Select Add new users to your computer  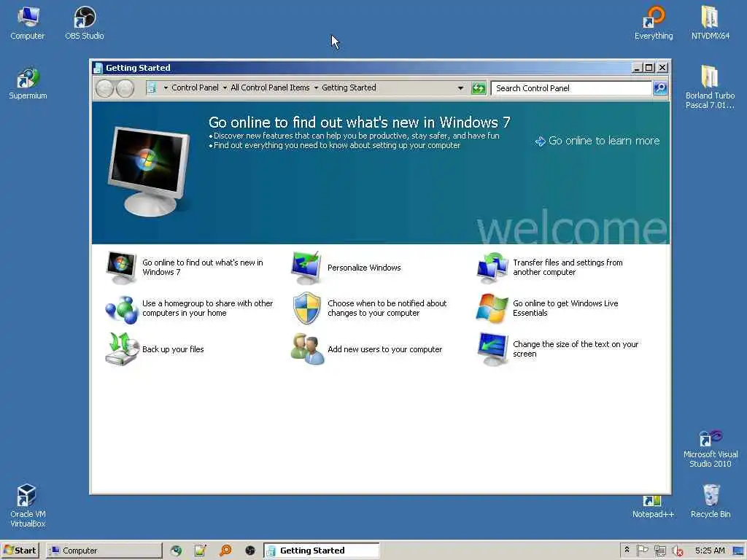point(385,349)
